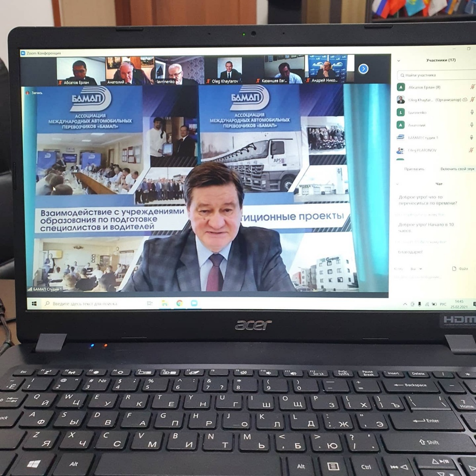This screenshot has width=476, height=476.
Task: Collapse the Чат panel chevron
Action: (397, 184)
